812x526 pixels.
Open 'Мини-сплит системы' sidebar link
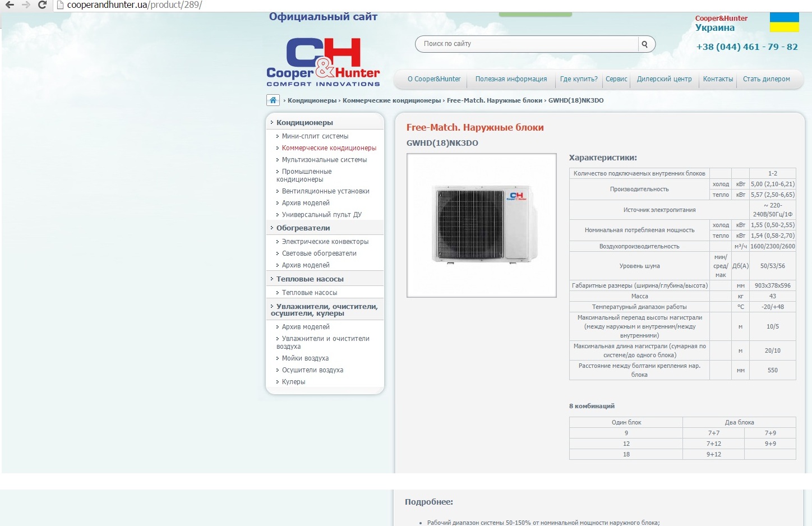click(315, 136)
